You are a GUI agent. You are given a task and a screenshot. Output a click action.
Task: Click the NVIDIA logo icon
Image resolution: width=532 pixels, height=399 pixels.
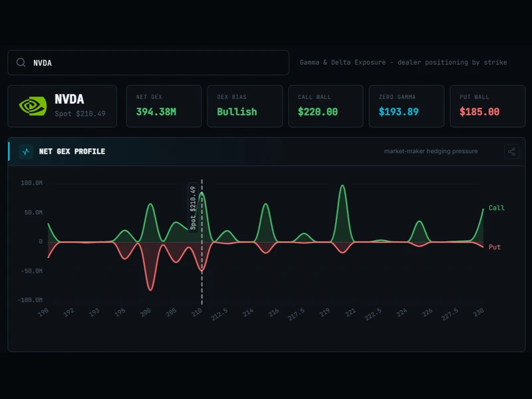point(33,106)
